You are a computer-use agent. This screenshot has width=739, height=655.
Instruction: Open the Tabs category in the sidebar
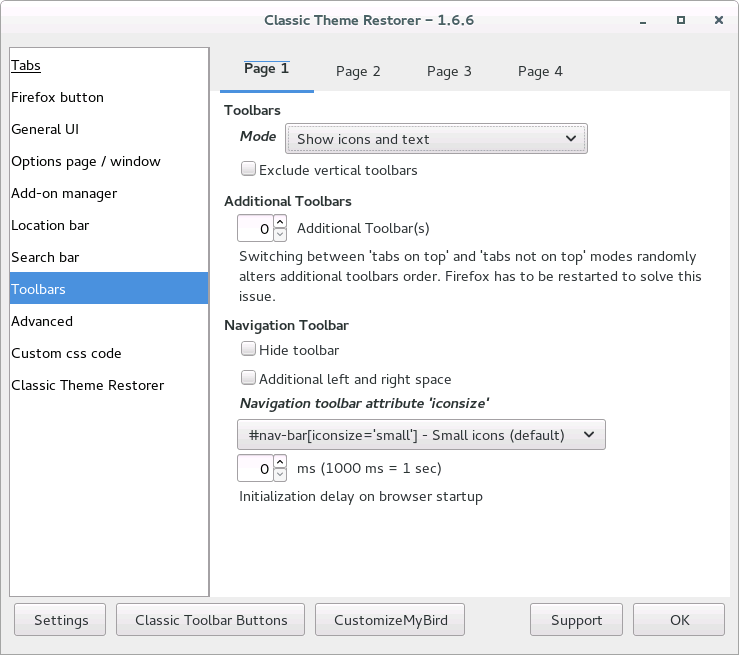(109, 66)
